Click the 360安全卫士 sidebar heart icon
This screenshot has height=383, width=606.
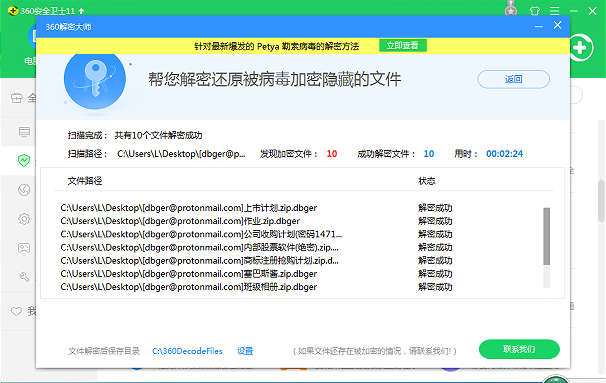pos(16,311)
